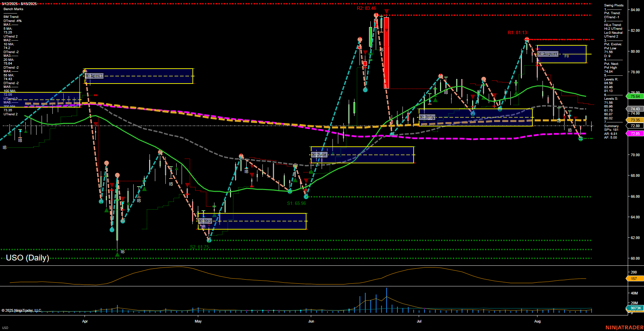Click the red down triangle above R2 high

pos(386,11)
